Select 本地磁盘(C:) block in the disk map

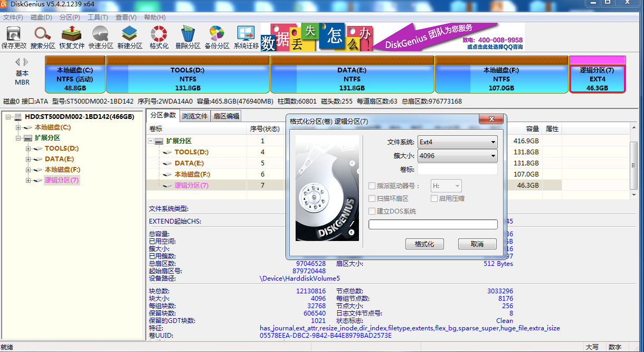coord(75,75)
